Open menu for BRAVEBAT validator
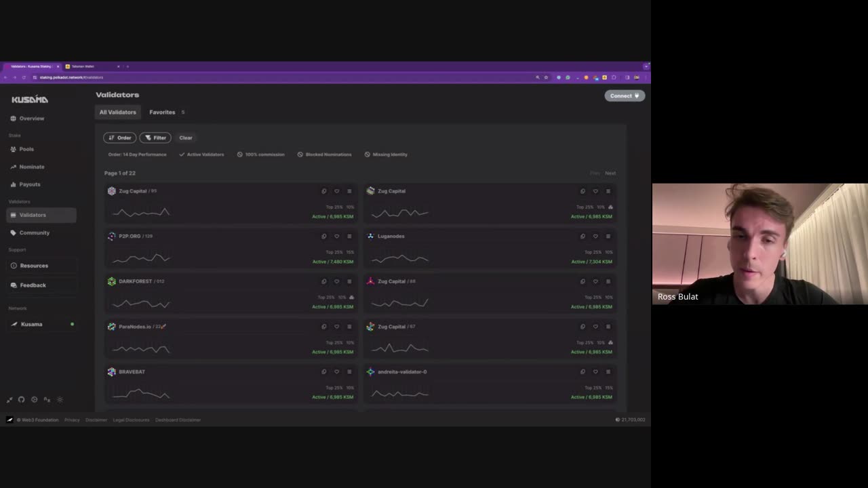The height and width of the screenshot is (488, 868). pyautogui.click(x=349, y=371)
